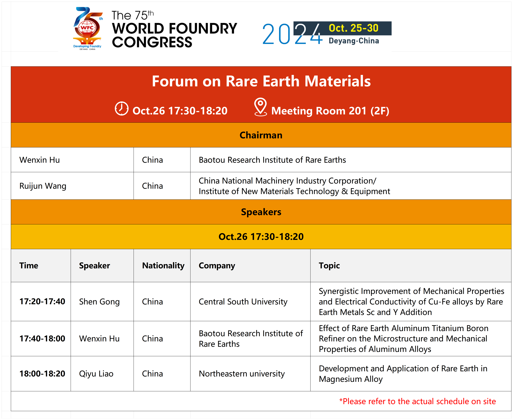Select the 'Chairman' section header
The width and height of the screenshot is (513, 420).
click(261, 135)
